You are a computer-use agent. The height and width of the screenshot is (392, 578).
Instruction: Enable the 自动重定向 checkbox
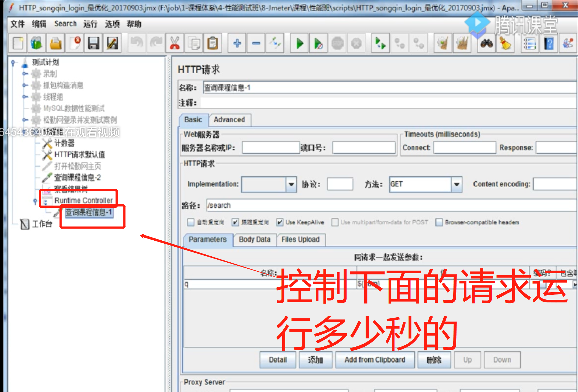point(191,222)
